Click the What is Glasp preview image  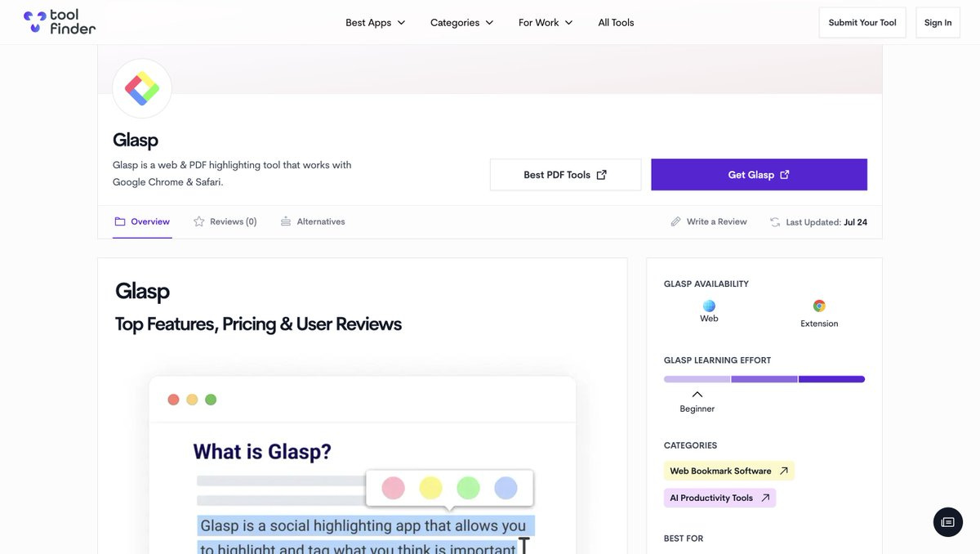pos(363,465)
